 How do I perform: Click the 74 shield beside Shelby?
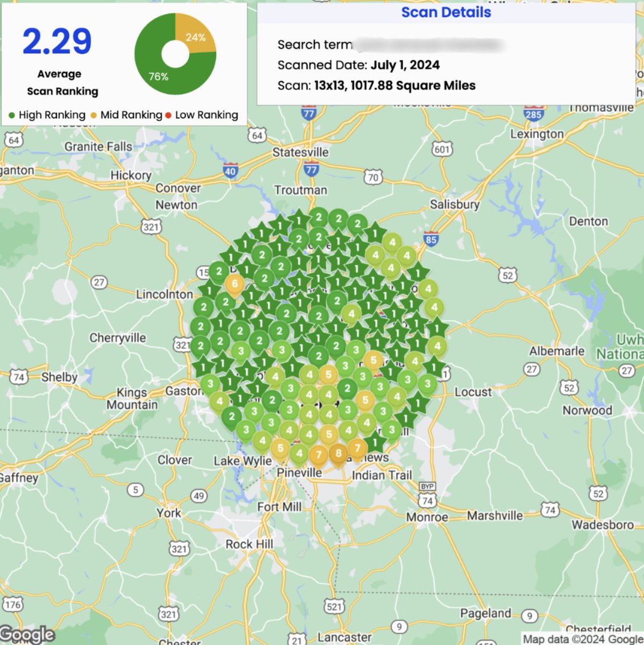19,377
